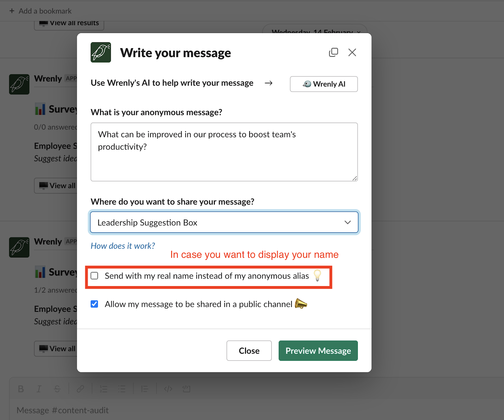Click the bar chart icon beside first Survey
This screenshot has height=420, width=504.
[x=40, y=109]
